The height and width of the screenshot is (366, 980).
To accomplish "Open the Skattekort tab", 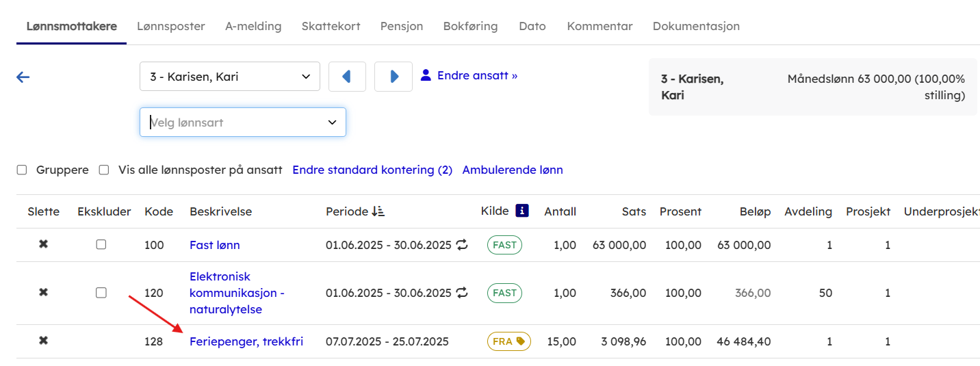I will [331, 26].
